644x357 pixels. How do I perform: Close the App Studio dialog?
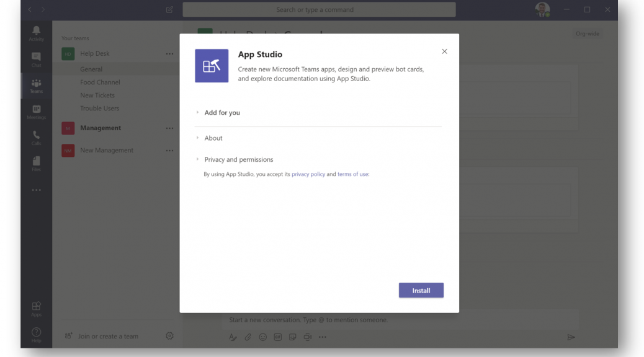coord(444,51)
